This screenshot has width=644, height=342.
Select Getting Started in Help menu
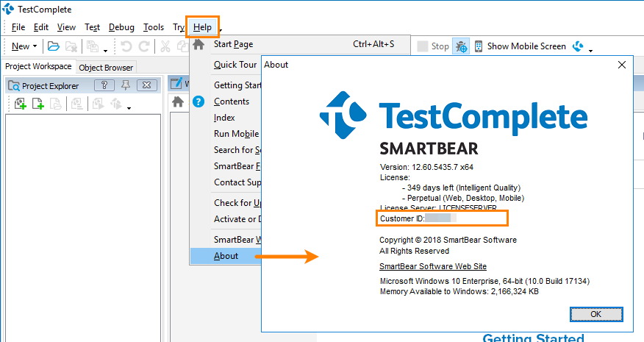237,85
